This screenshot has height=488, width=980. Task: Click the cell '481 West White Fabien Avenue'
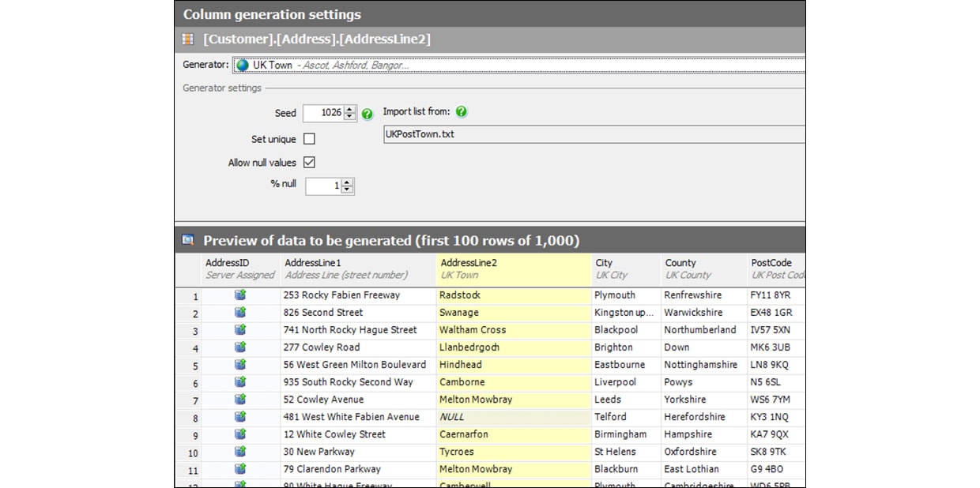(x=358, y=416)
